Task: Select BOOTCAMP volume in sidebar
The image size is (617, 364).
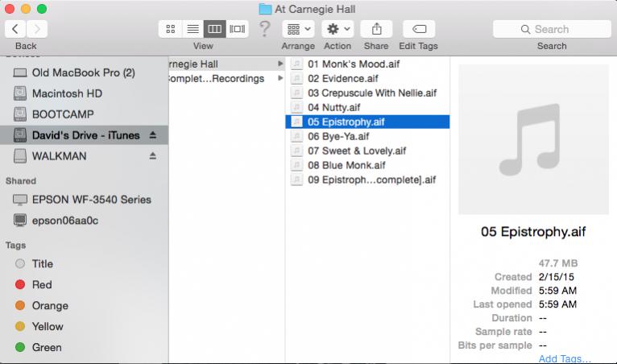Action: [63, 114]
